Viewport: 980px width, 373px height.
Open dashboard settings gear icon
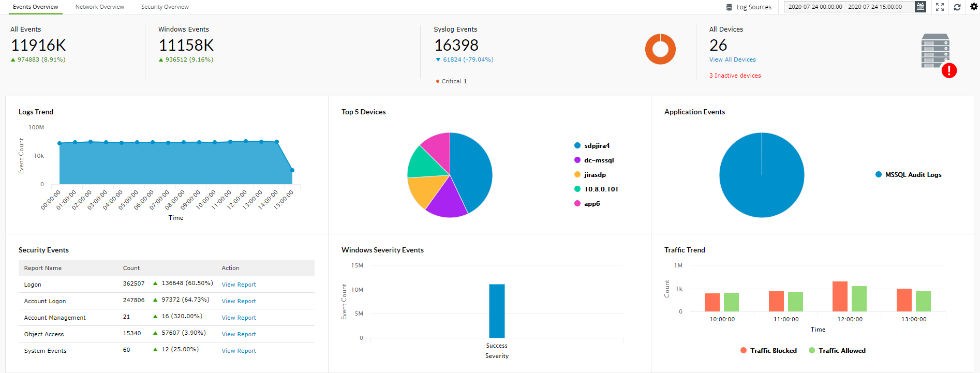[x=973, y=7]
